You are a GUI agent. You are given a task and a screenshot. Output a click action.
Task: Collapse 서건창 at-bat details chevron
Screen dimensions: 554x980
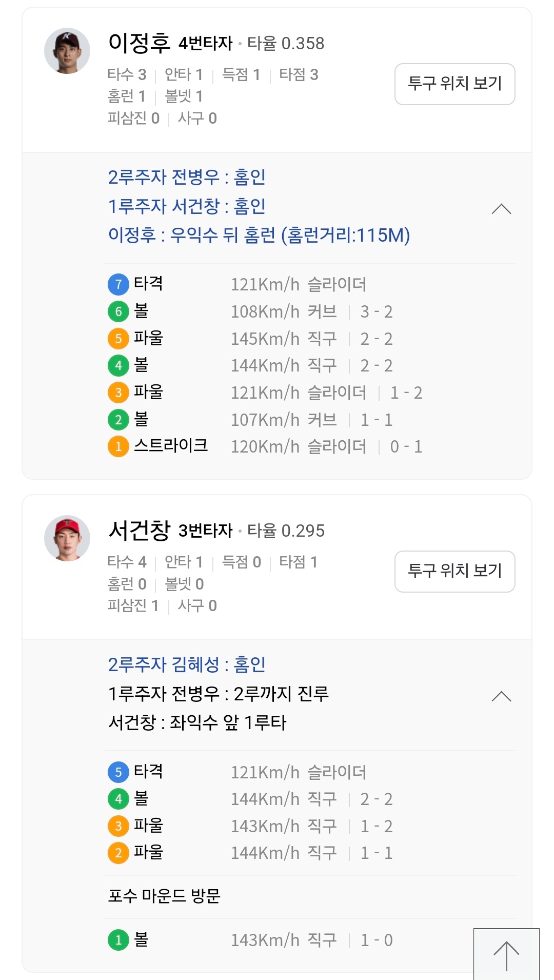(501, 696)
